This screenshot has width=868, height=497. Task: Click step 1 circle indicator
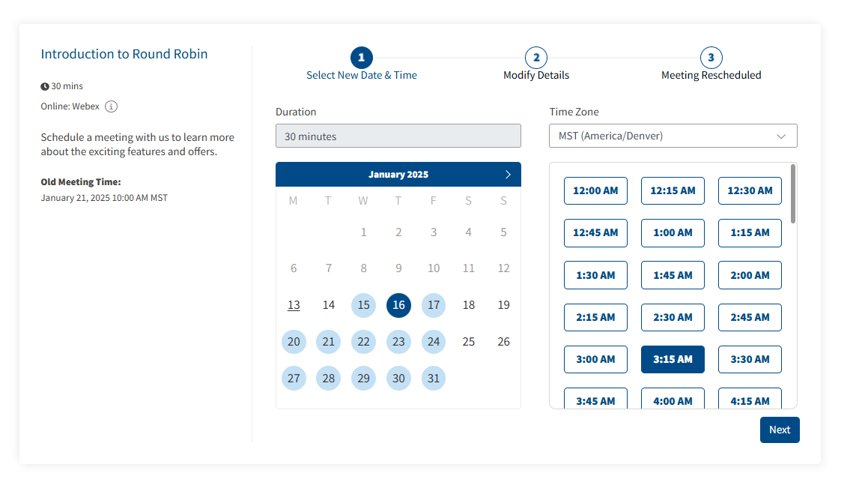[361, 58]
